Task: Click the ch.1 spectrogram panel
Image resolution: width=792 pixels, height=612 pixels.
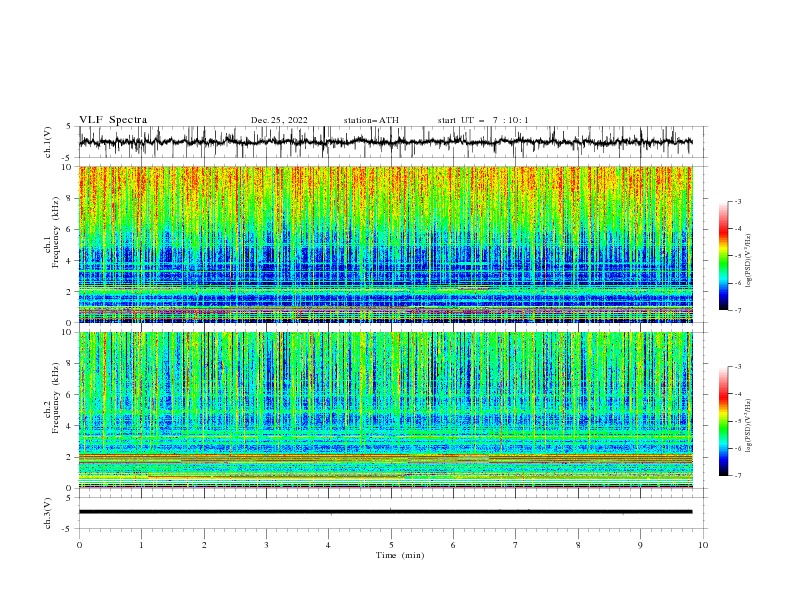Action: pos(386,244)
